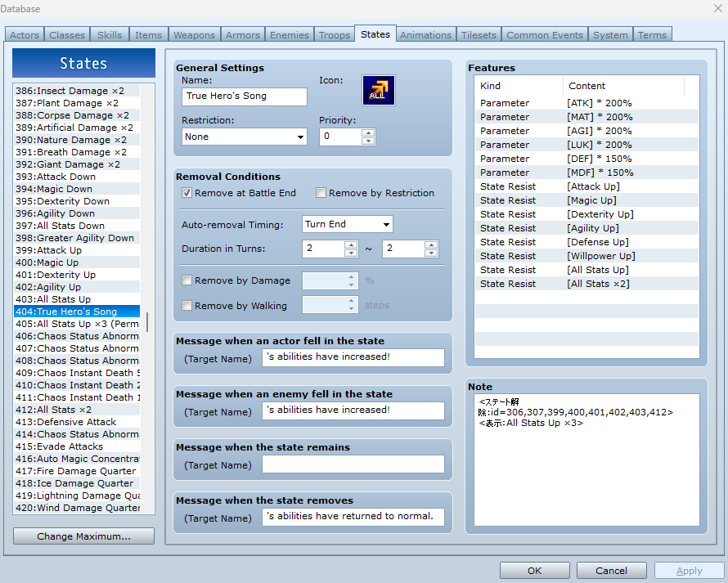
Task: Open the Common Events tab
Action: tap(545, 35)
